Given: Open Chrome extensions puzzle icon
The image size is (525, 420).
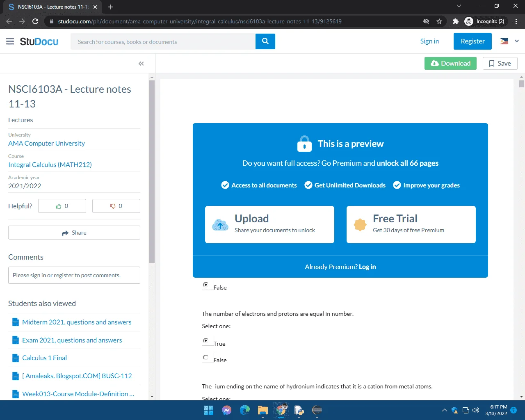Looking at the screenshot, I should (x=455, y=21).
